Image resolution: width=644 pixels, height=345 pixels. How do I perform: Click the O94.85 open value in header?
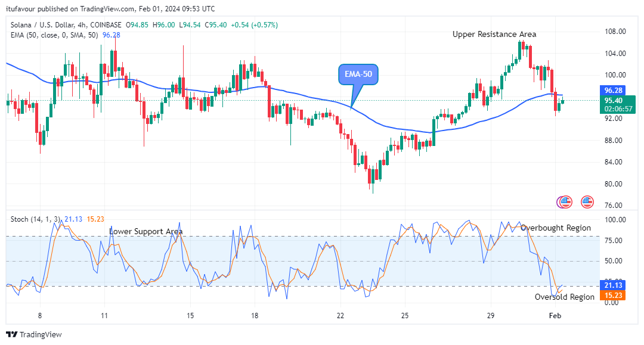[137, 25]
